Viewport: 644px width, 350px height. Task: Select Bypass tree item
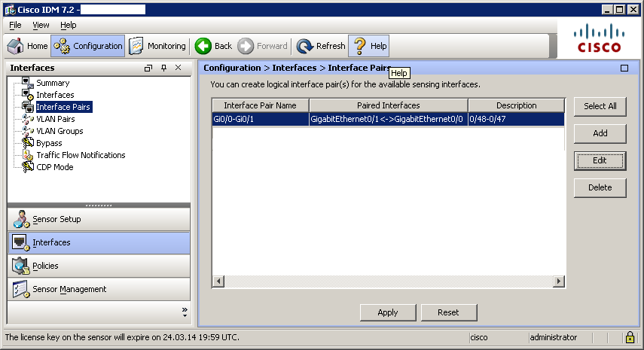pyautogui.click(x=49, y=143)
